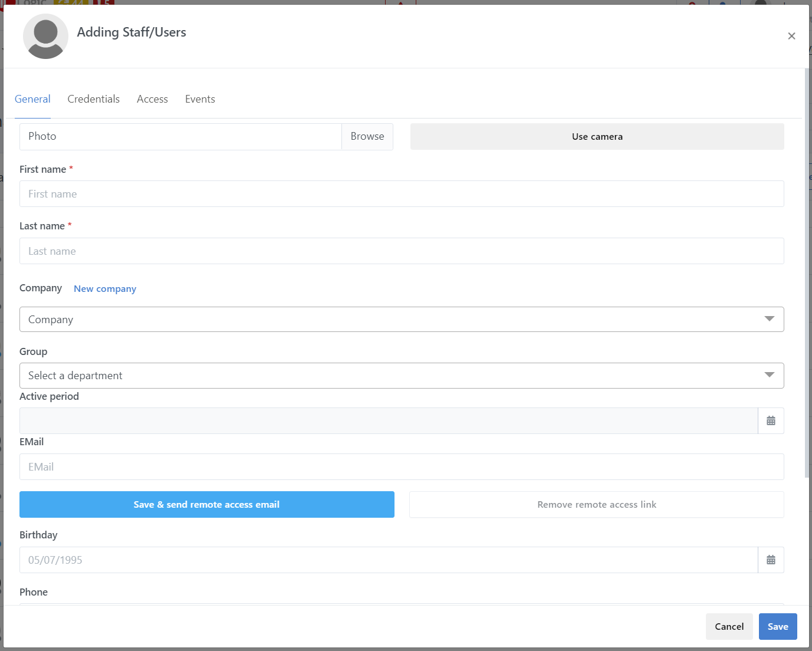Screen dimensions: 812x651
Task: Focus the First name input field
Action: pos(401,194)
